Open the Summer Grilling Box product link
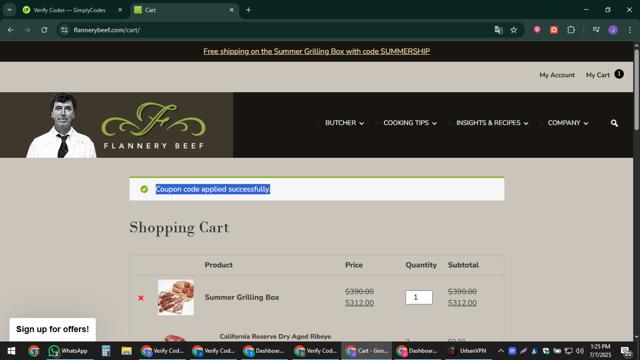Screen dimensions: 640x360 [242, 297]
